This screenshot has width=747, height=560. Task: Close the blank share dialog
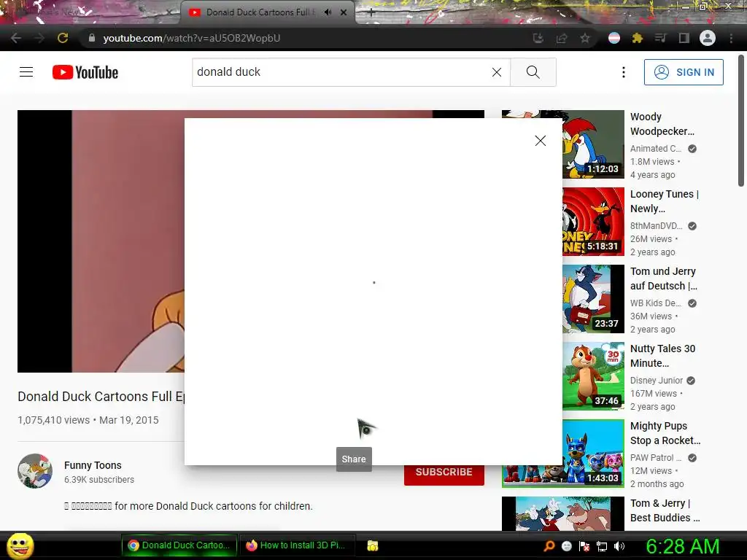541,141
